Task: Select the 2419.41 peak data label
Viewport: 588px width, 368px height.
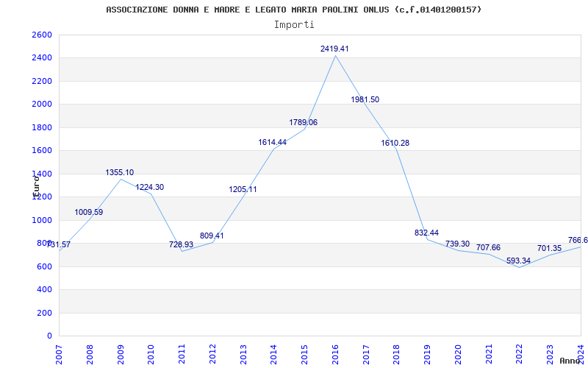Action: pyautogui.click(x=334, y=49)
